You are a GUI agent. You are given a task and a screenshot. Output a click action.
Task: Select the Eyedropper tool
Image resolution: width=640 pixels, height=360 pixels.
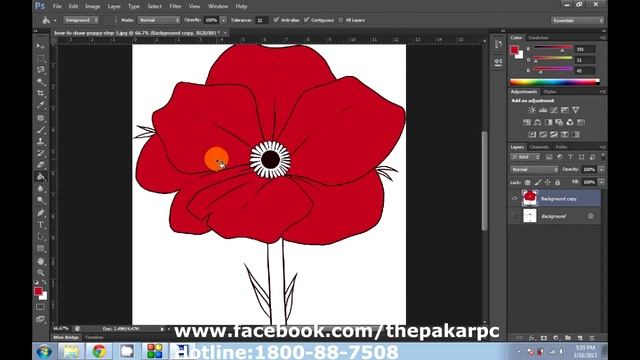(x=40, y=105)
